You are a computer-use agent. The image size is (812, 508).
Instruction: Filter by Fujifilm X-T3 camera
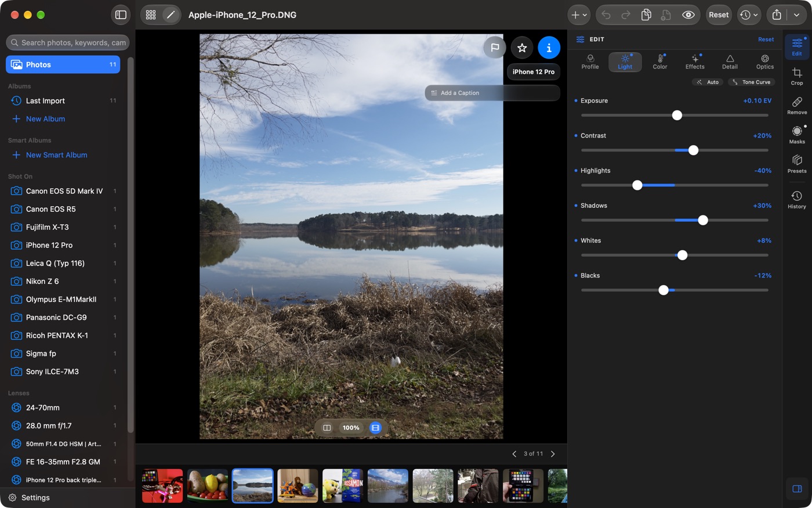point(63,227)
